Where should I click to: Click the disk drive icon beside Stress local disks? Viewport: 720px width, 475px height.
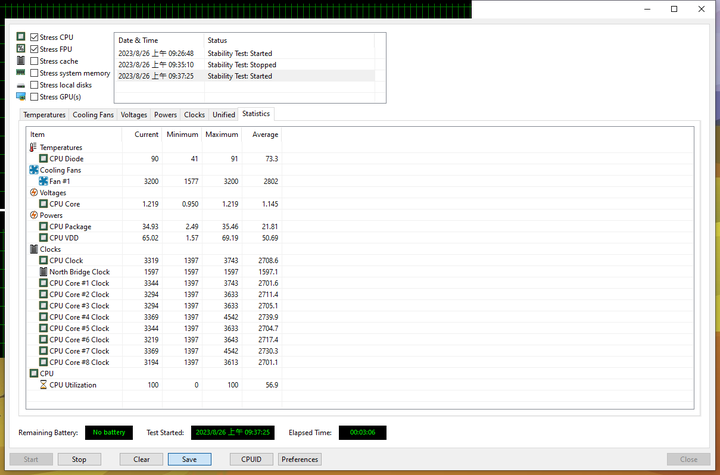point(21,85)
